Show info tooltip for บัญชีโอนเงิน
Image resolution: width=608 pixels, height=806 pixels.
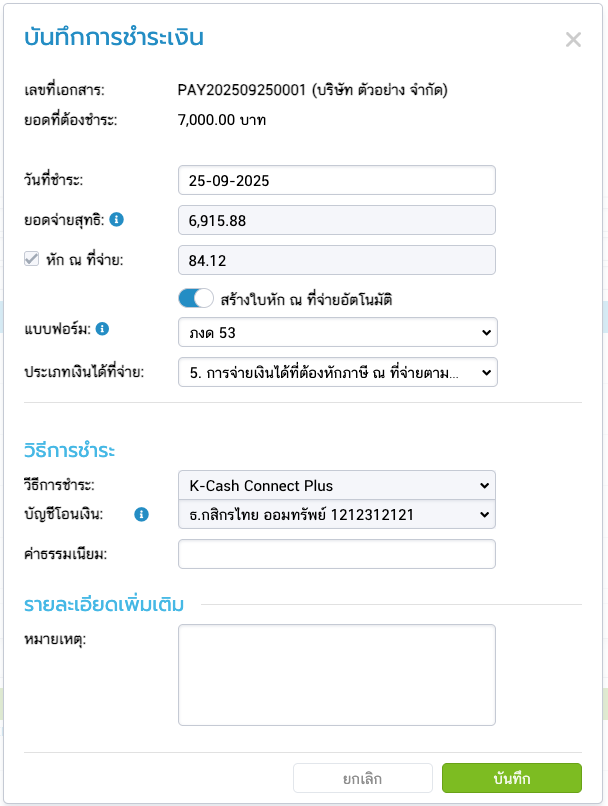(x=141, y=514)
